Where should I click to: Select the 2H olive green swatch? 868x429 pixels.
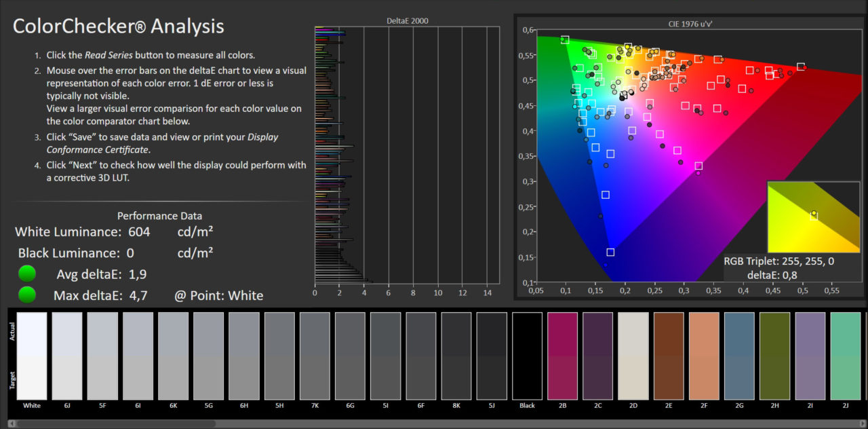coord(774,356)
